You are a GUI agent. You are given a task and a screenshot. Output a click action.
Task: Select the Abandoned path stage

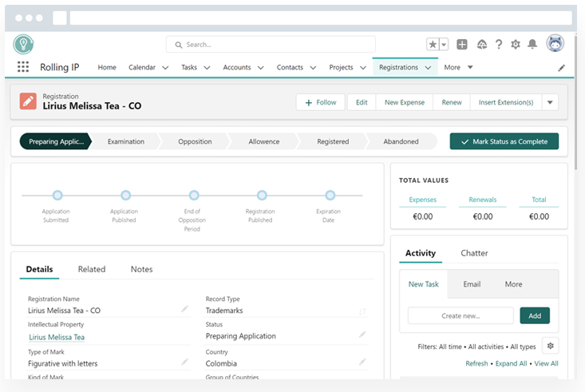[401, 141]
